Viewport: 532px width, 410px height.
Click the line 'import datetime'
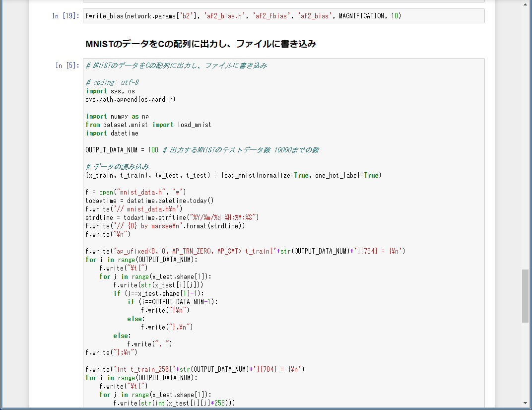point(112,134)
